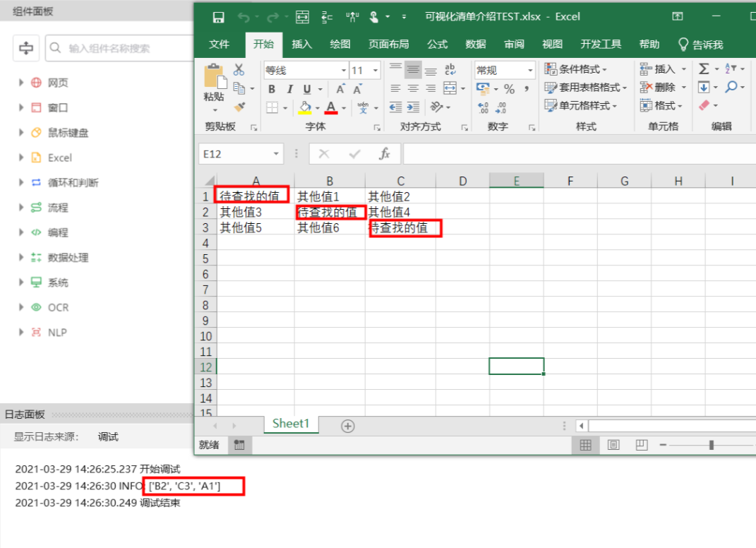Toggle Bold formatting
This screenshot has width=756, height=548.
[272, 89]
